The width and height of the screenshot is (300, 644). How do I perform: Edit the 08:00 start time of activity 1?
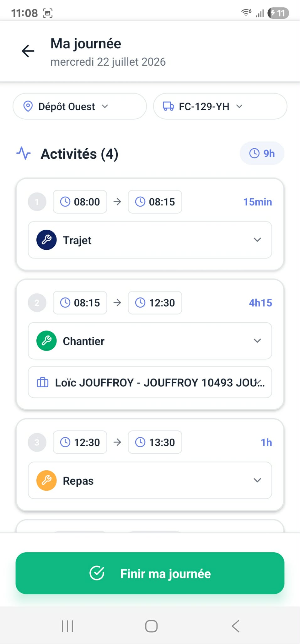pos(80,202)
